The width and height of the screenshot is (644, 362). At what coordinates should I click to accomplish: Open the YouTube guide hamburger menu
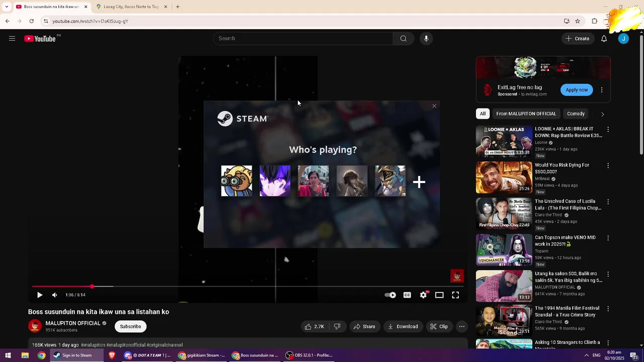point(12,39)
